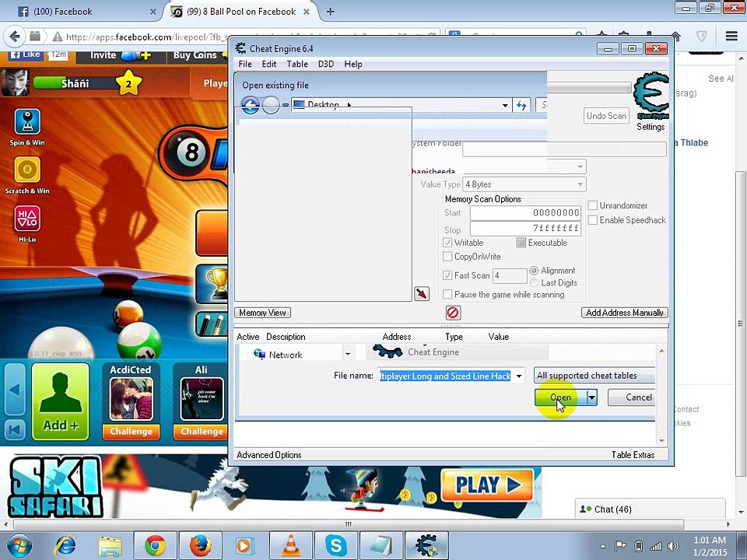747x560 pixels.
Task: Click Start address field 00000000
Action: click(x=525, y=213)
